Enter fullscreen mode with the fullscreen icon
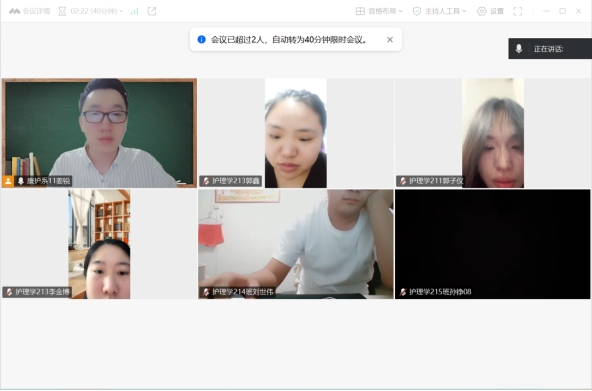 (518, 11)
